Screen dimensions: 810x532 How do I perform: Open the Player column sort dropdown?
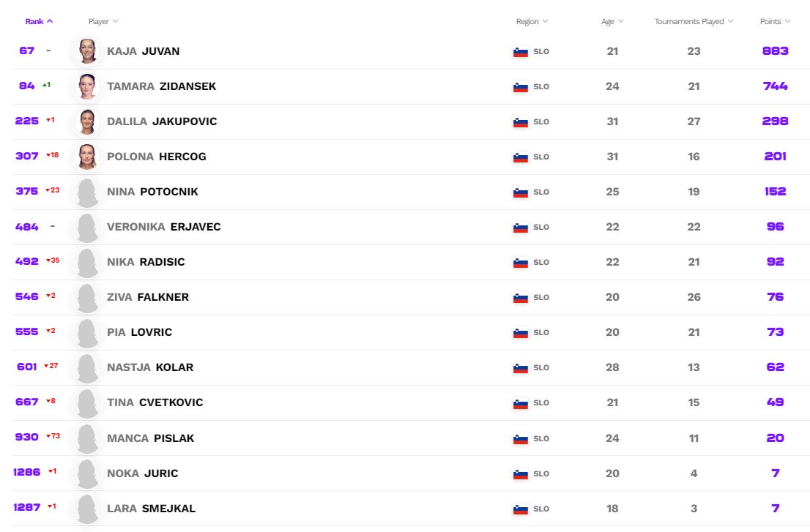103,22
